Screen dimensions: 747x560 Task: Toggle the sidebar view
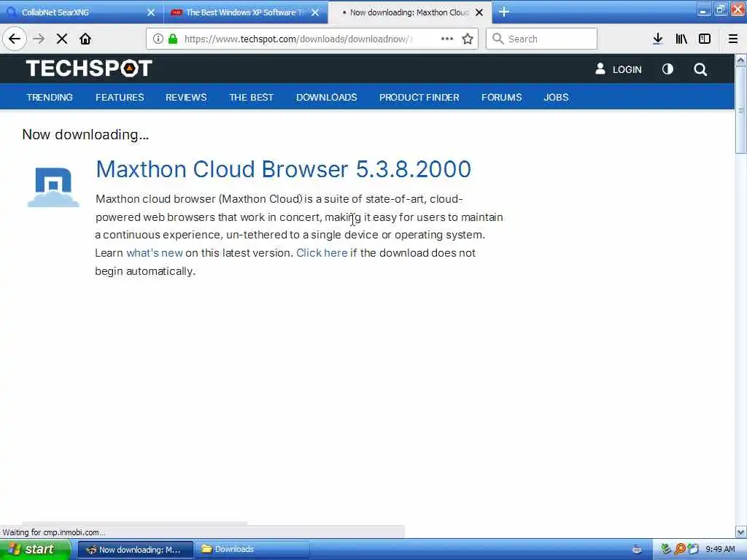coord(705,39)
